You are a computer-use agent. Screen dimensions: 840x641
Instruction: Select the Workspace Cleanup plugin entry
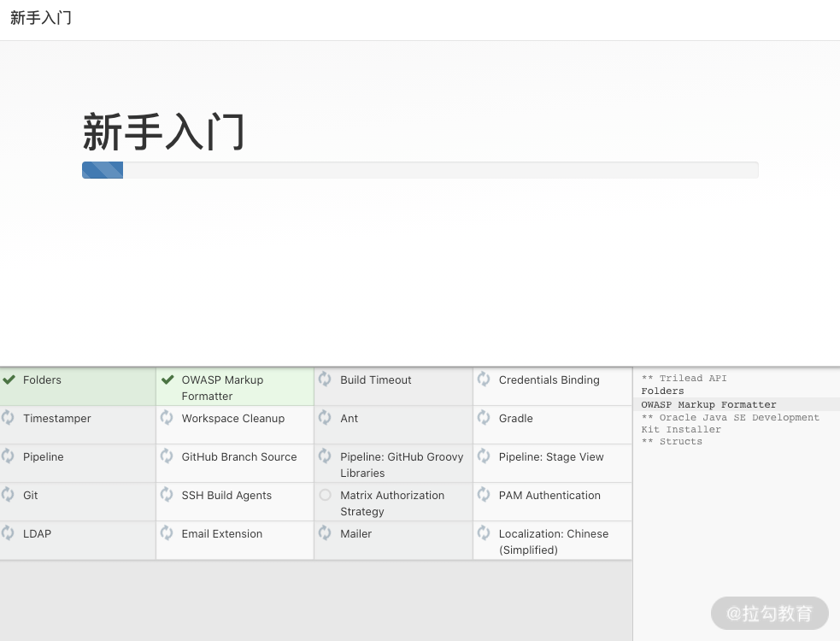pyautogui.click(x=232, y=419)
